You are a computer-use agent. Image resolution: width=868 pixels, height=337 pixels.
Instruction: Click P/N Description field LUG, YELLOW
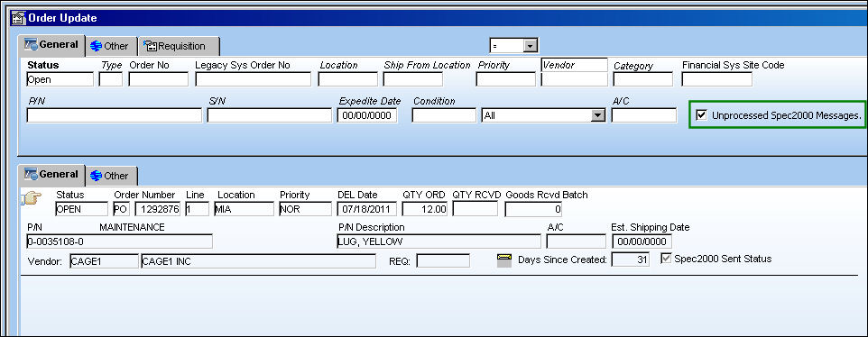[439, 241]
